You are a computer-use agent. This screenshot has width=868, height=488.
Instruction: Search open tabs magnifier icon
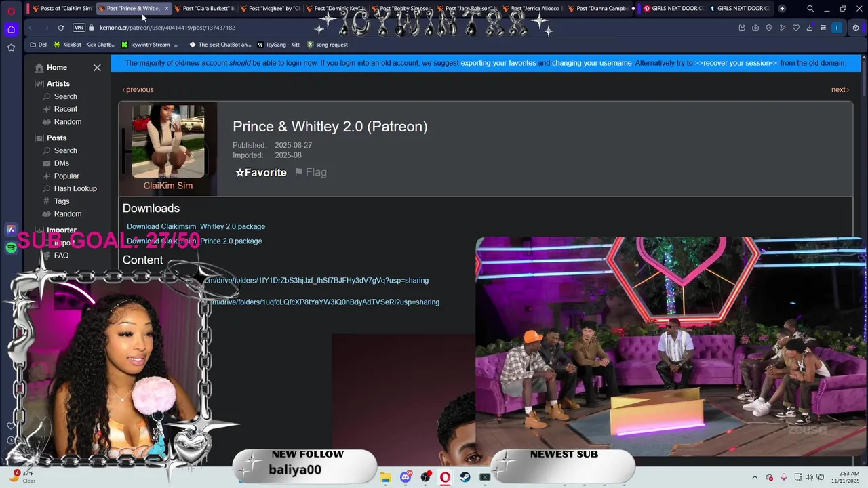coord(810,9)
